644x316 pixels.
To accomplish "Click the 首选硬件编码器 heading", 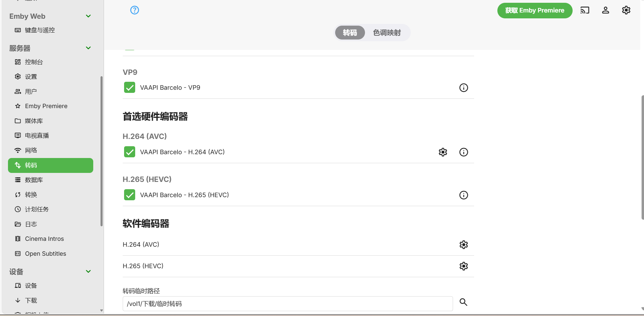I will tap(155, 117).
